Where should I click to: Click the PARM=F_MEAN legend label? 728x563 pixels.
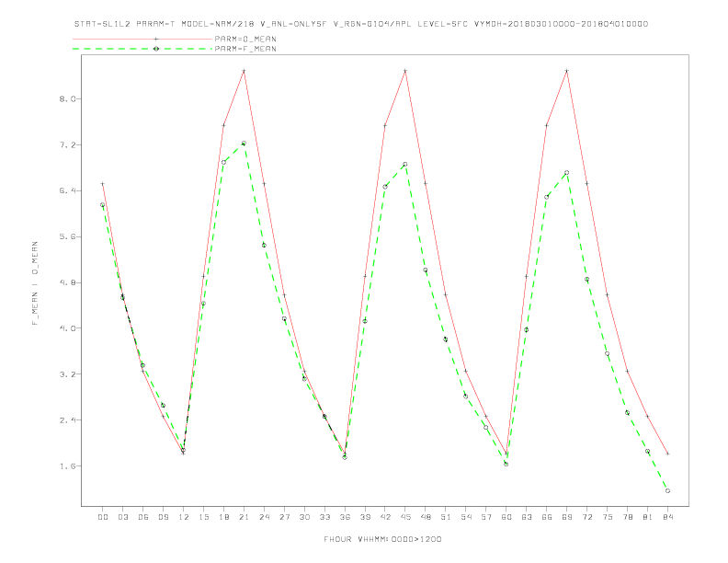(x=245, y=49)
